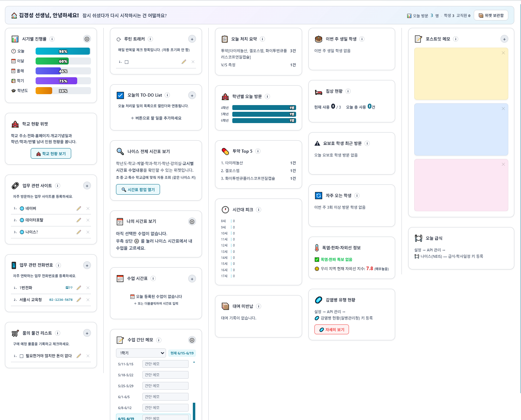Add item with plus in 루틴 트래커
521x420 pixels.
pos(192,39)
